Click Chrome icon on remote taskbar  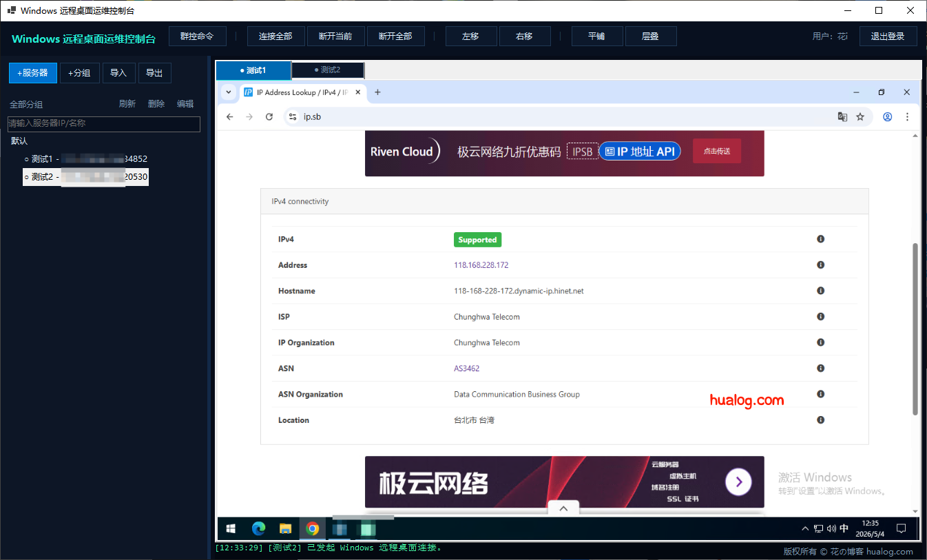313,528
